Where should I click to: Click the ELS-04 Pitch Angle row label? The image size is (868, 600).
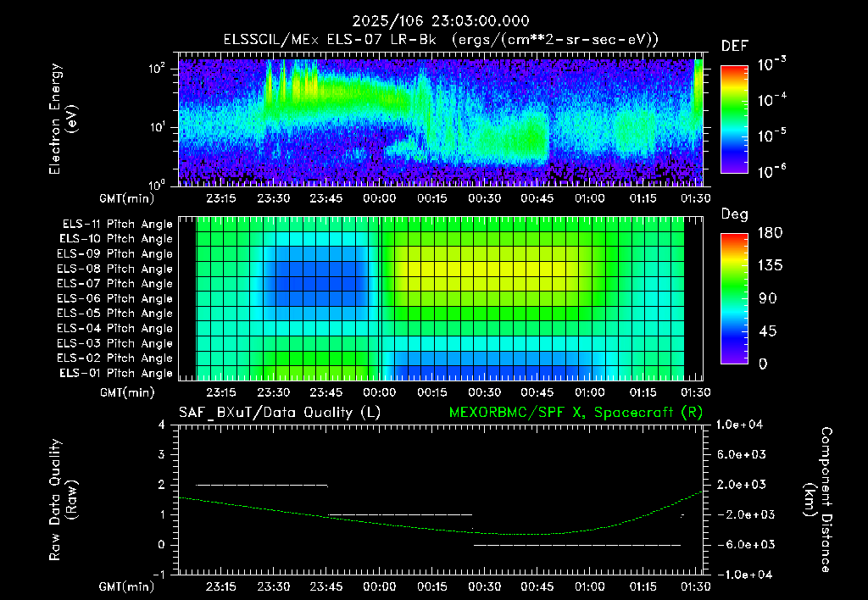114,329
